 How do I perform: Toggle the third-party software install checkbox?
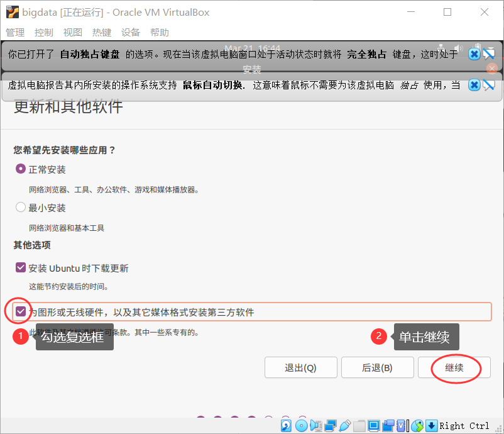(21, 311)
